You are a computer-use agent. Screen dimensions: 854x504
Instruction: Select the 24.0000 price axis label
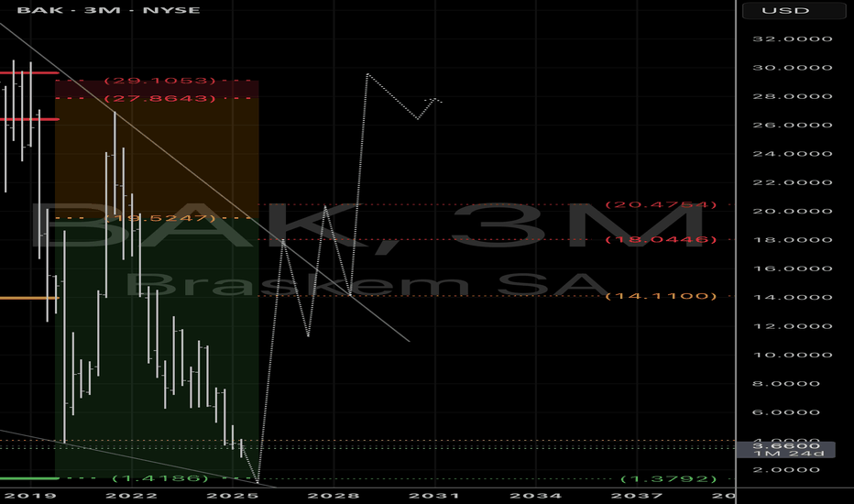point(793,154)
